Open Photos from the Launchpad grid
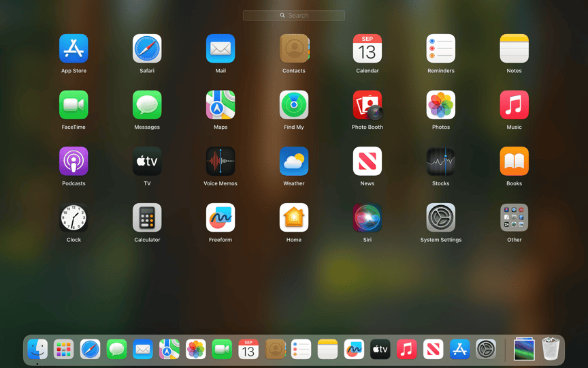588x368 pixels. [x=440, y=105]
